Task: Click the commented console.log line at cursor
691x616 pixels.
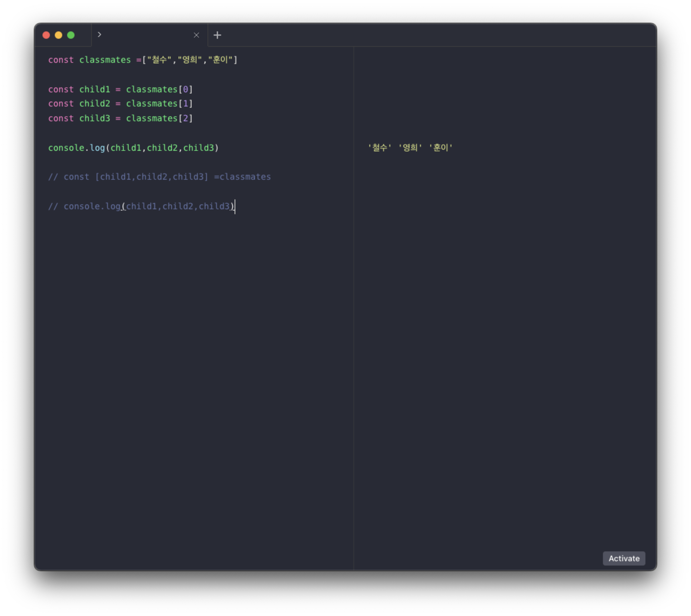Action: 142,206
